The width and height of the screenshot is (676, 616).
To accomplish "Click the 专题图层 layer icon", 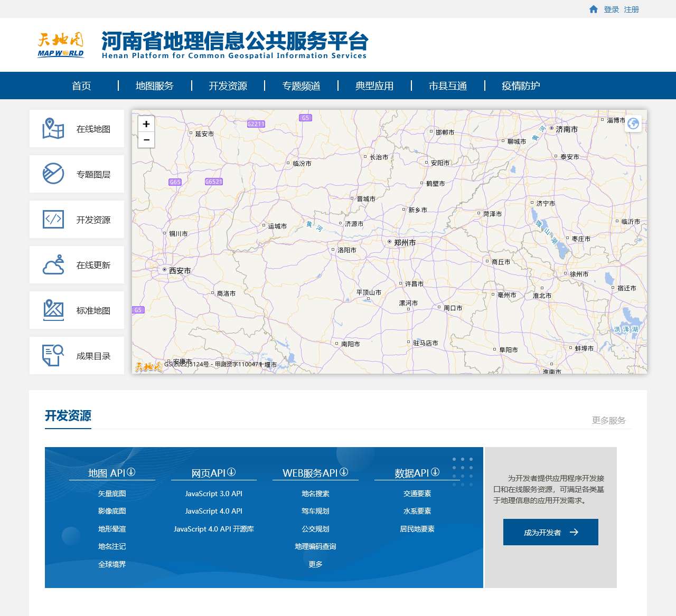I will (53, 174).
